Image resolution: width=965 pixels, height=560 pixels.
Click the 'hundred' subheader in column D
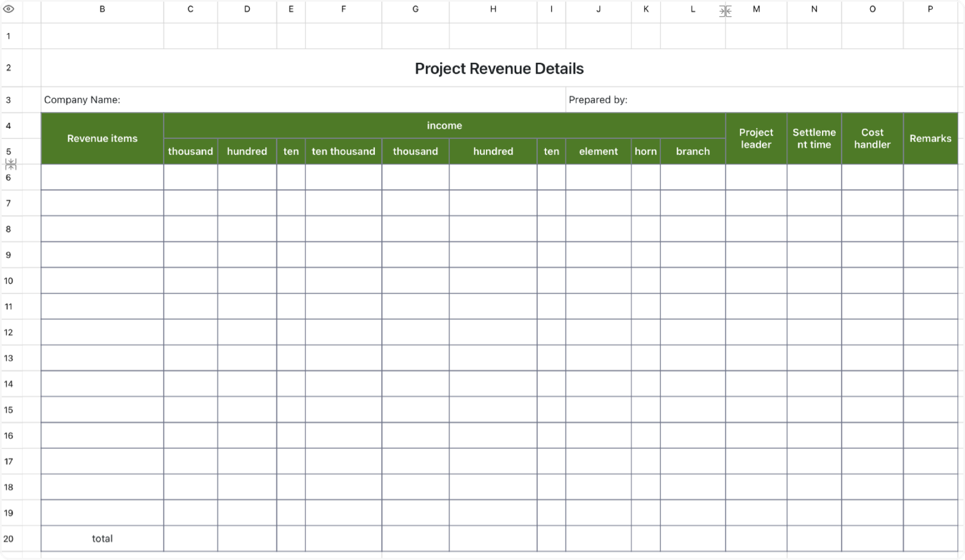(x=247, y=151)
